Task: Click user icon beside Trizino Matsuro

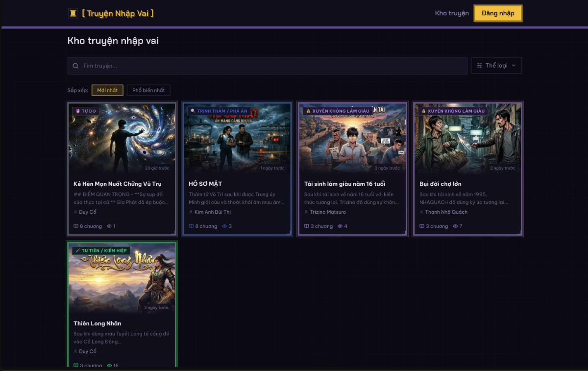Action: click(306, 212)
